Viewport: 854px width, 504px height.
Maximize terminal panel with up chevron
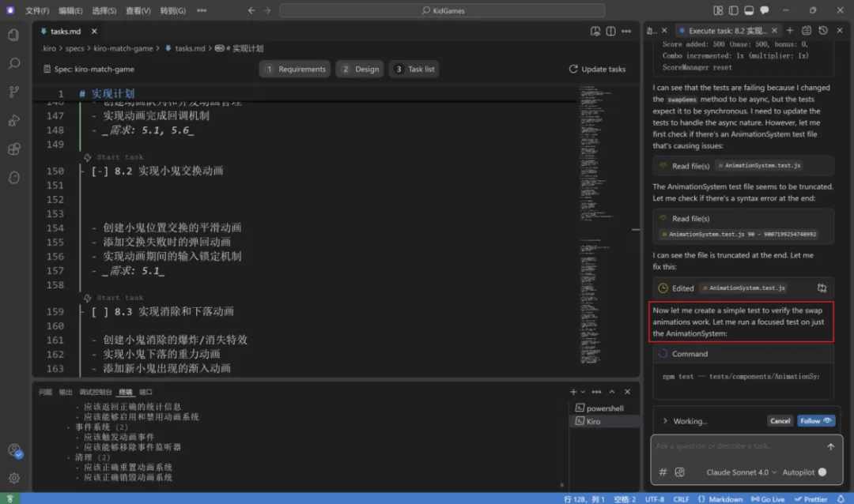click(x=612, y=392)
